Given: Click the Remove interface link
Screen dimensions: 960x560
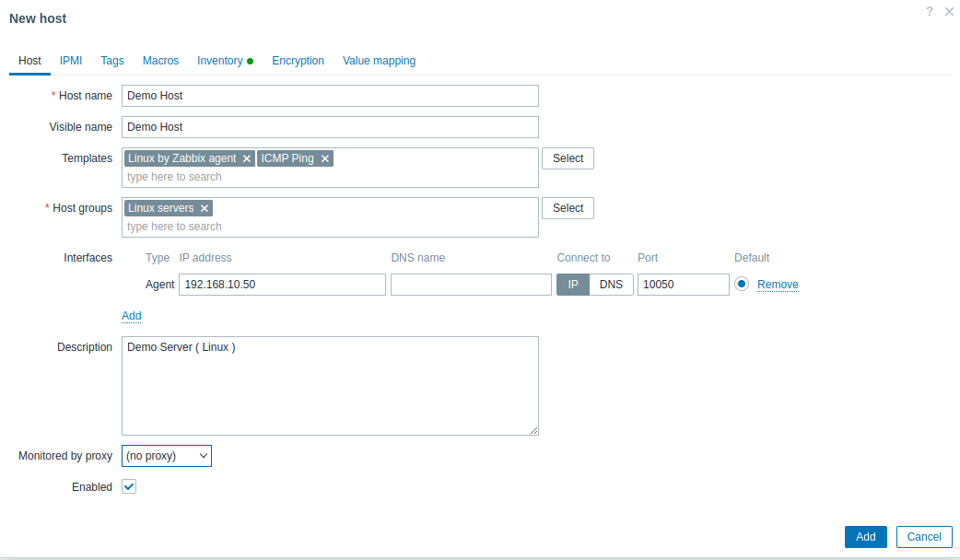Looking at the screenshot, I should coord(778,285).
